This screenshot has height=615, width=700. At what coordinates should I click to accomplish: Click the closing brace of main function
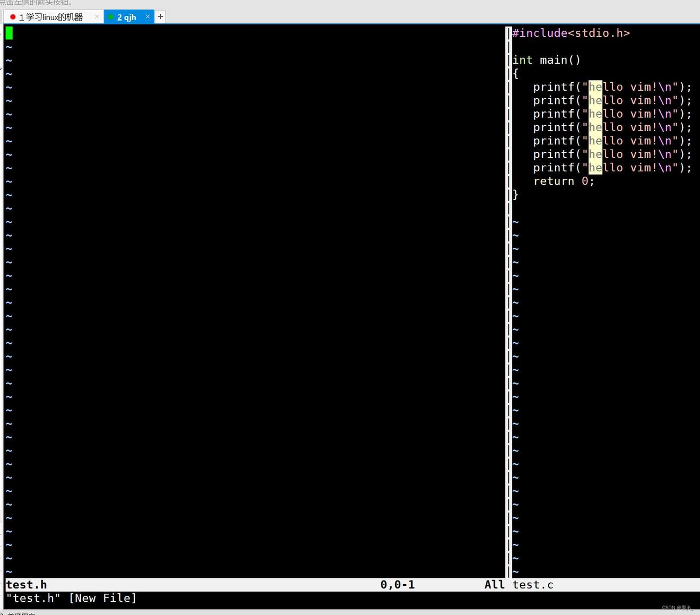point(515,195)
